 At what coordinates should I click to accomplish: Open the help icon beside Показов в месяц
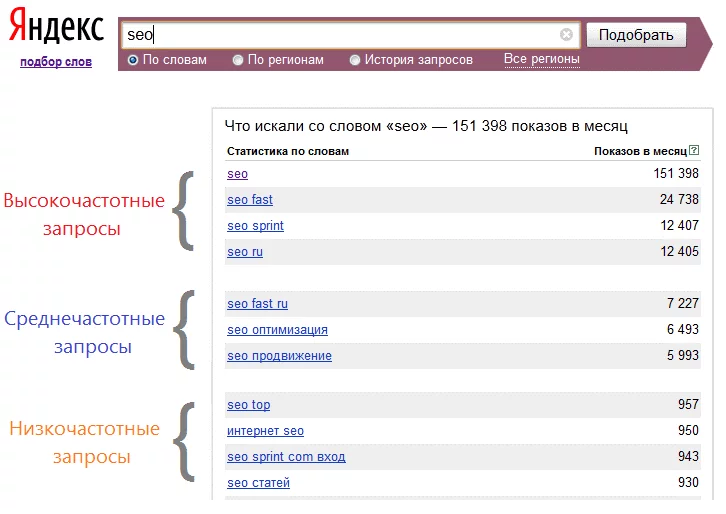[x=694, y=150]
